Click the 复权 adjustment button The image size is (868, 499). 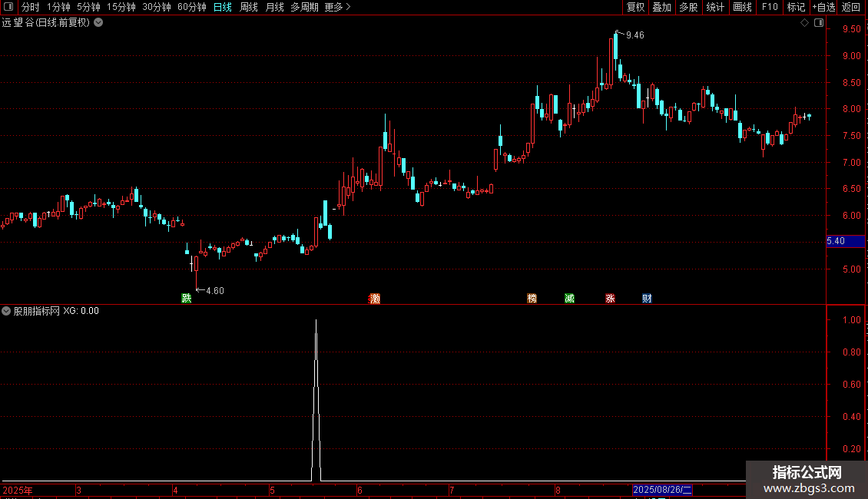tap(635, 7)
